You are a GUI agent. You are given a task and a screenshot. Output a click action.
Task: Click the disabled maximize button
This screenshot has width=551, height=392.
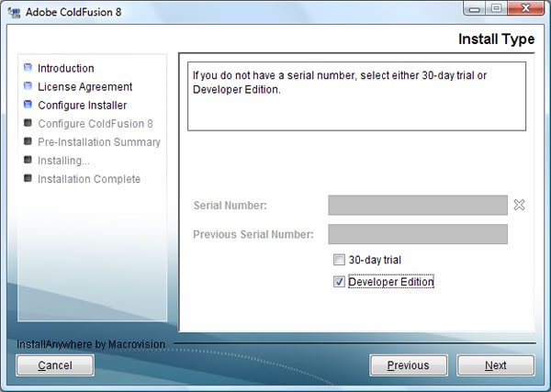pos(496,8)
